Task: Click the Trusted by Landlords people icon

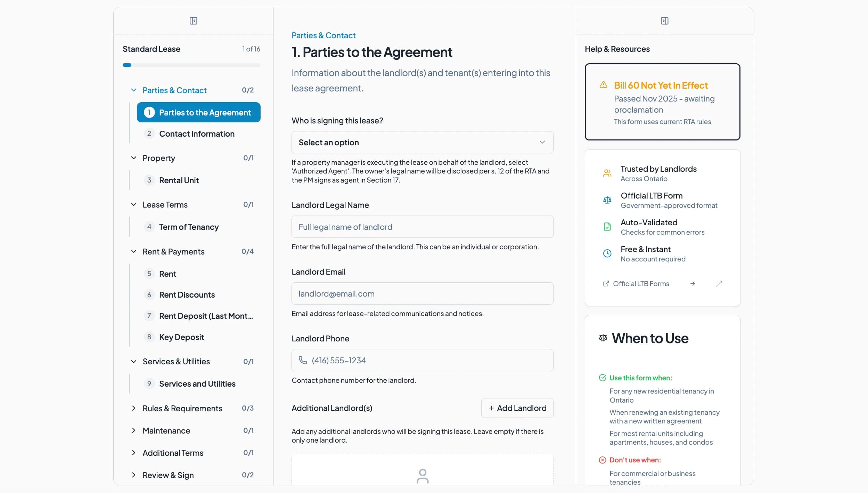Action: 607,173
